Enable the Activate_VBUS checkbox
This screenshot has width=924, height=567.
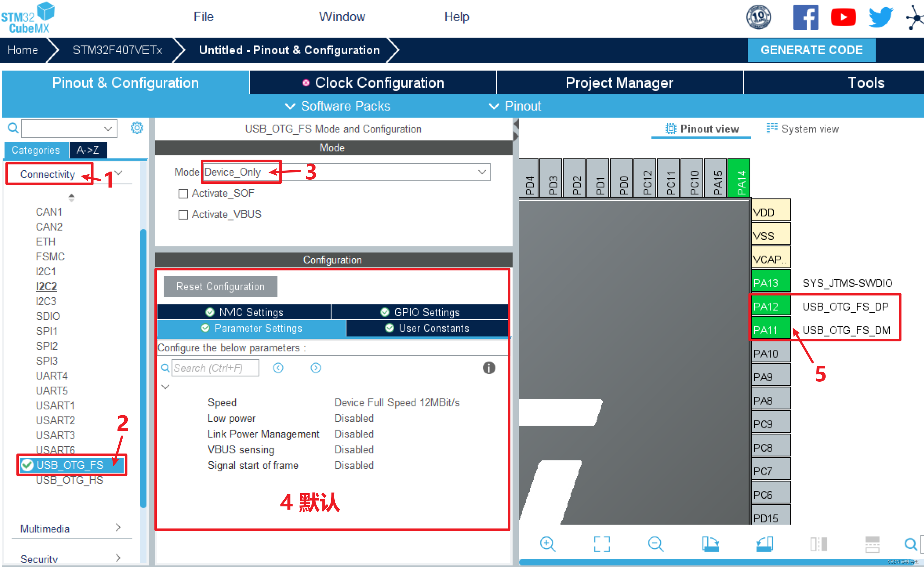tap(183, 215)
